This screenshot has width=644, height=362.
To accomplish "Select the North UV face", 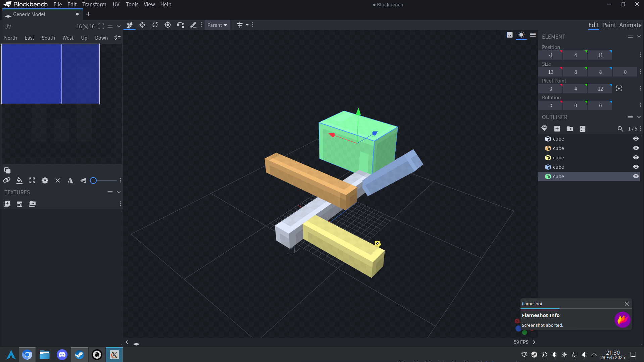I will click(x=10, y=38).
